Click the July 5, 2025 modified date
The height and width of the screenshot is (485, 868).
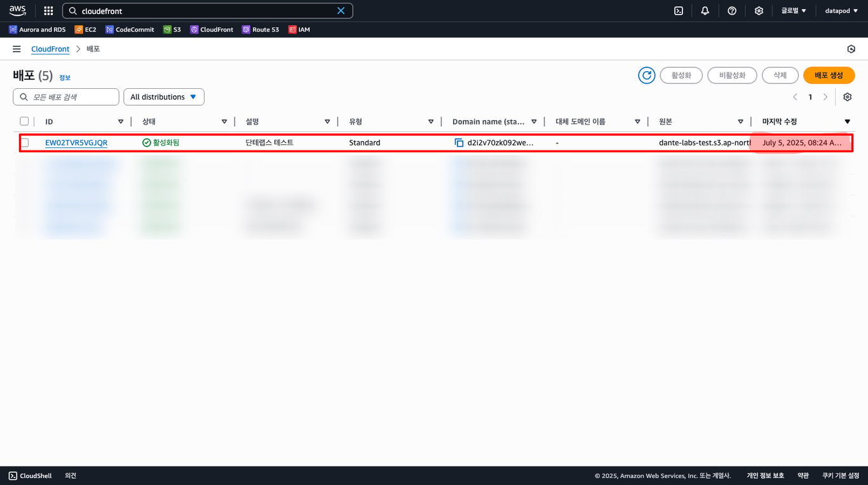point(802,143)
